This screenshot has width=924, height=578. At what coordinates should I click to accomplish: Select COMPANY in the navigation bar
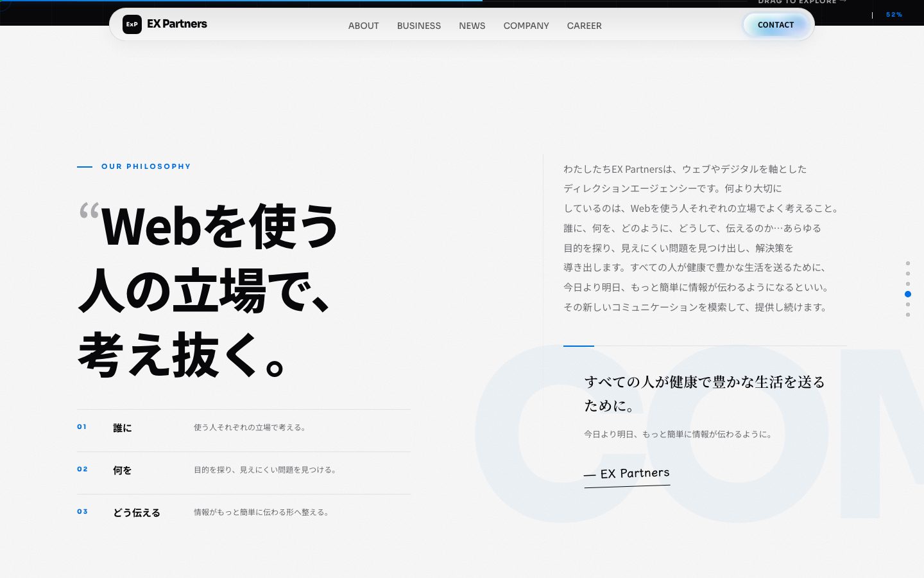click(x=526, y=26)
